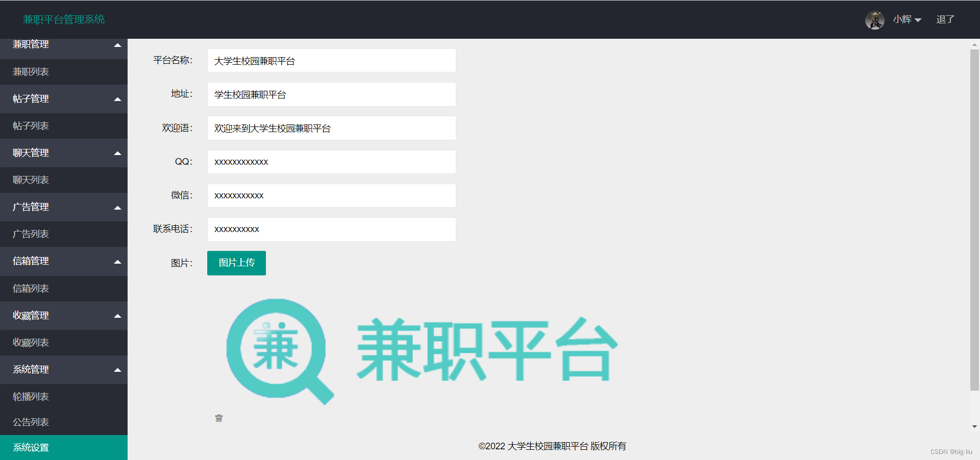Viewport: 980px width, 460px height.
Task: Click the vertical scrollbar thumb
Action: pyautogui.click(x=974, y=220)
